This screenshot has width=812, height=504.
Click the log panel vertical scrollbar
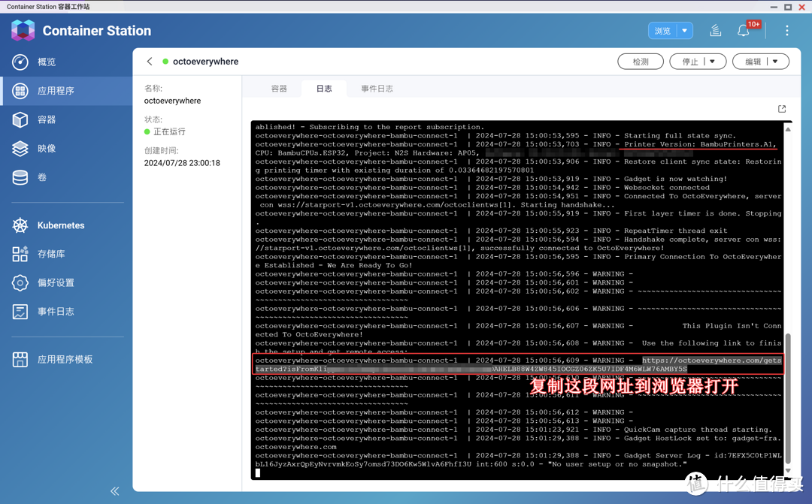787,398
